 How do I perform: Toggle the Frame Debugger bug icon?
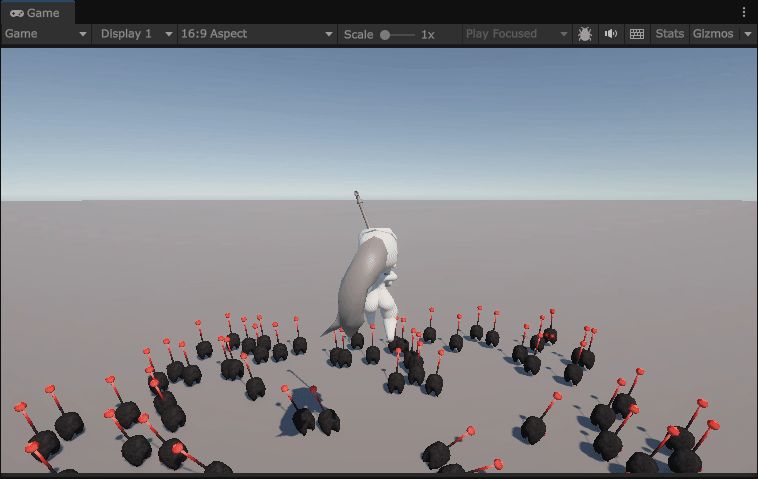click(x=585, y=34)
